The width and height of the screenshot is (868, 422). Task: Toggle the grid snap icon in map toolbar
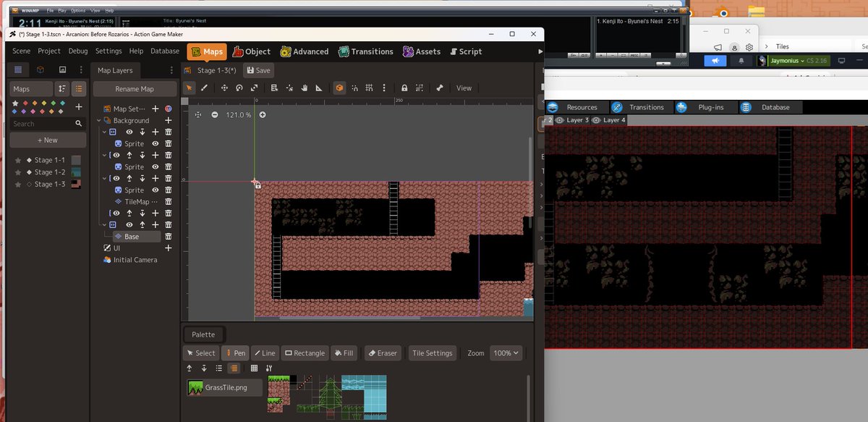[x=370, y=88]
